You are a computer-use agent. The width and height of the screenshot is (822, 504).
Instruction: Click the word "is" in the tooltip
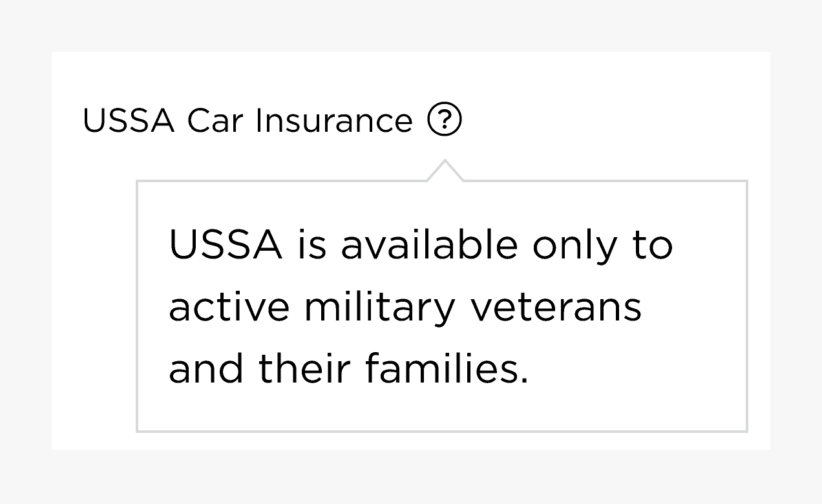pos(311,246)
